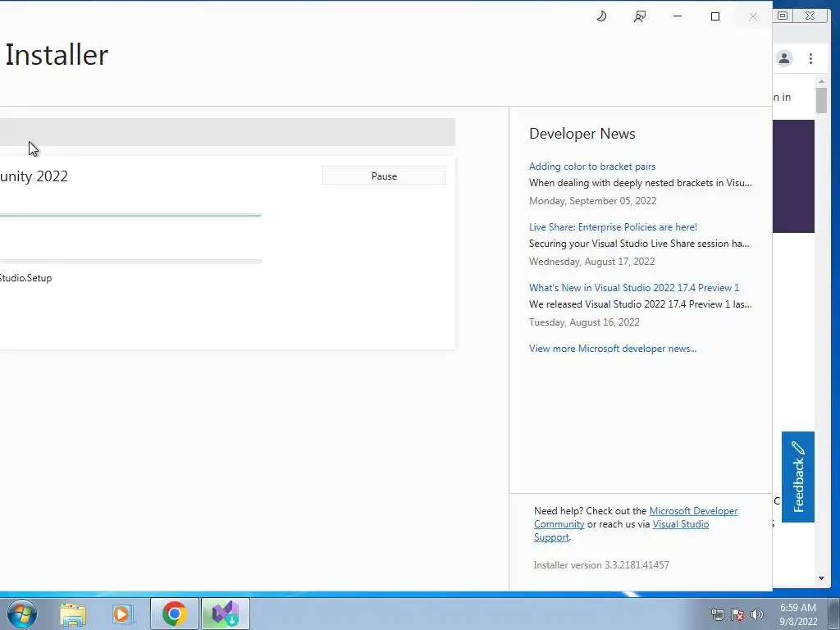Open the Chrome profile avatar icon
This screenshot has height=630, width=840.
[784, 58]
